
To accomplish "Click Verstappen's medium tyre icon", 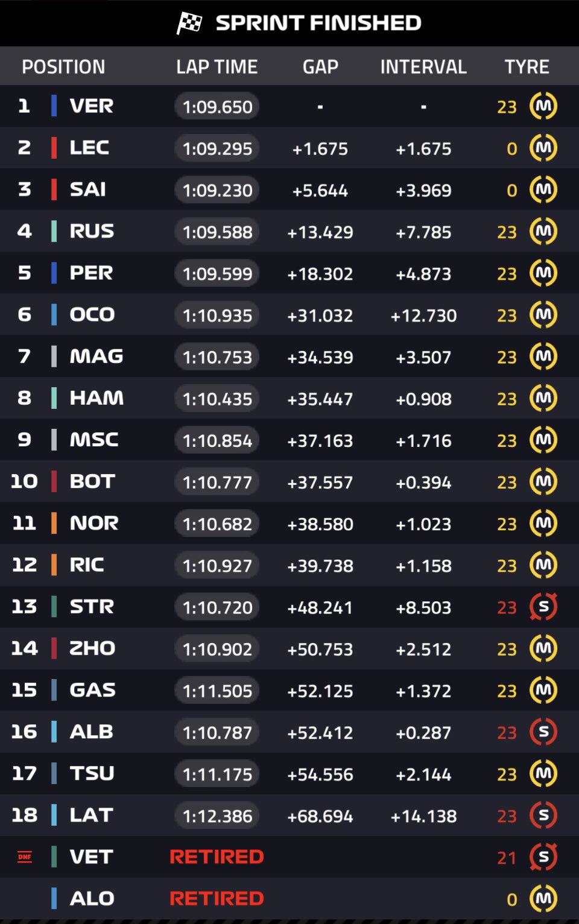I will [x=543, y=106].
